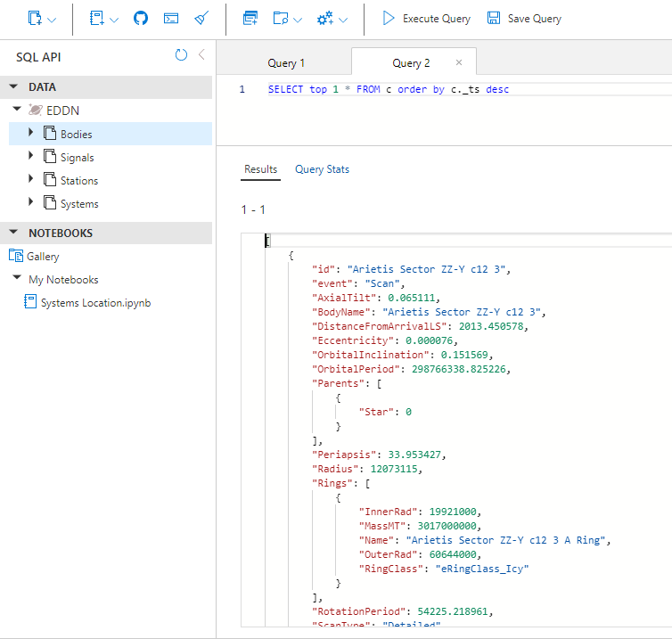Open the GitHub connection icon
This screenshot has width=672, height=639.
(141, 18)
